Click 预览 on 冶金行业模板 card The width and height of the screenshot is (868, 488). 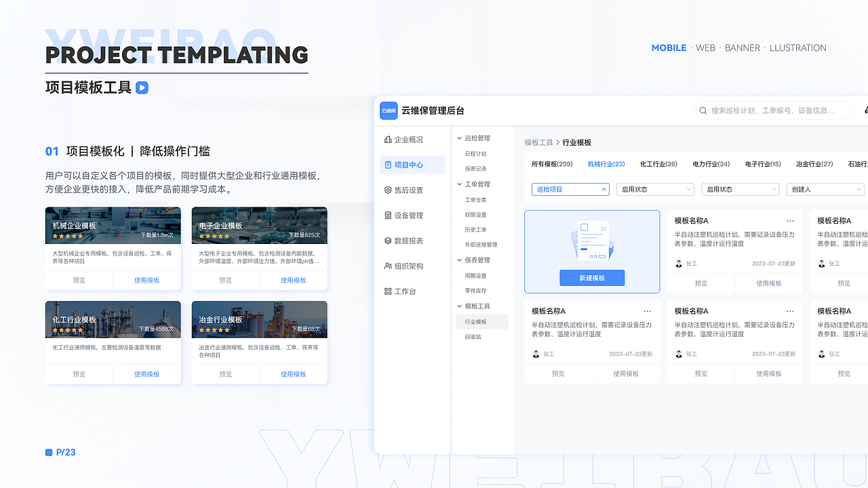tap(226, 374)
